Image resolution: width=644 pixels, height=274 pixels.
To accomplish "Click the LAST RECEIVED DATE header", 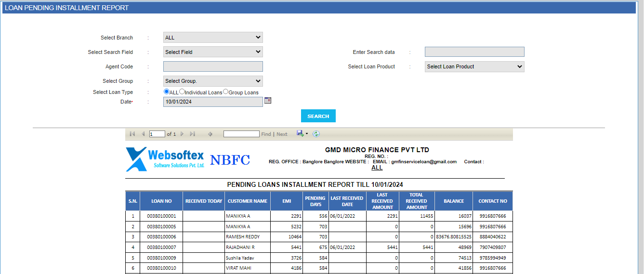I will coord(347,201).
